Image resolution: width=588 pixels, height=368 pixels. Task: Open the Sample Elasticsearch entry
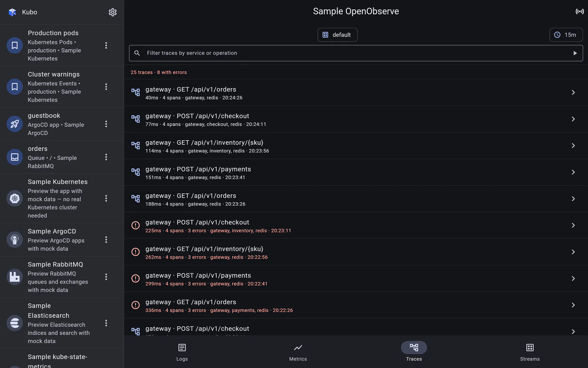[62, 323]
